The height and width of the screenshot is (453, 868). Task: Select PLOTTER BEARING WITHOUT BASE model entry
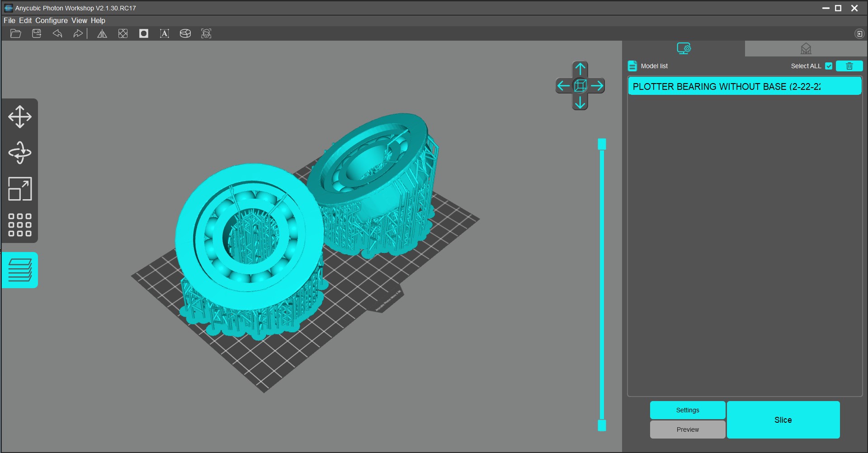(x=745, y=86)
